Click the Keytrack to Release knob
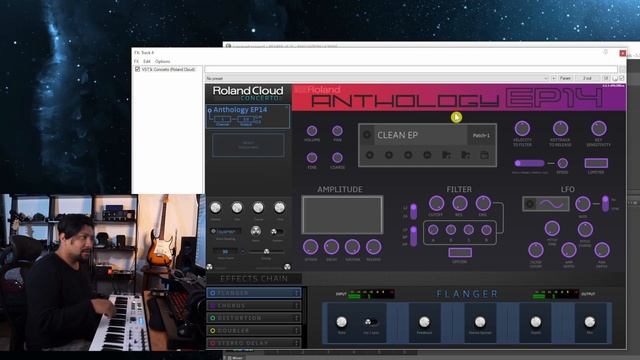Screen dimensions: 640x360 click(x=560, y=128)
